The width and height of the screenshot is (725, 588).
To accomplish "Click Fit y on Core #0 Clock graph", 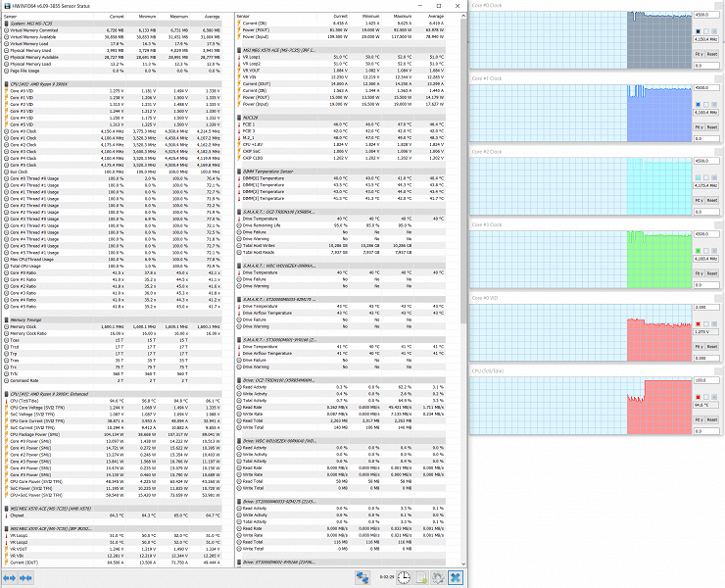I will pyautogui.click(x=700, y=54).
